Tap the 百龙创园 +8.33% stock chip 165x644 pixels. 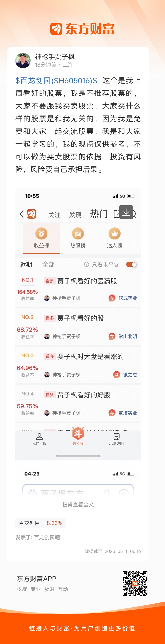(x=40, y=523)
